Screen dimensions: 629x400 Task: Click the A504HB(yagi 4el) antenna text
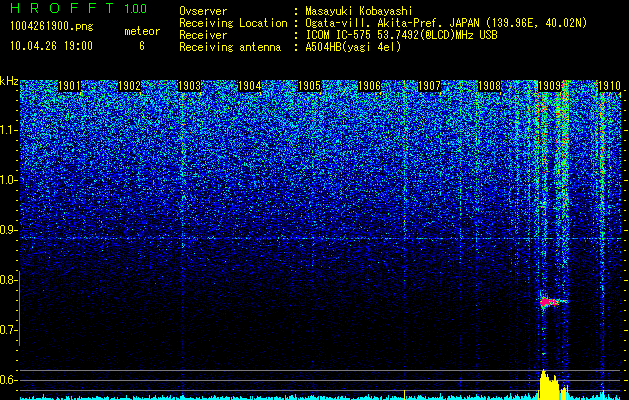point(353,47)
